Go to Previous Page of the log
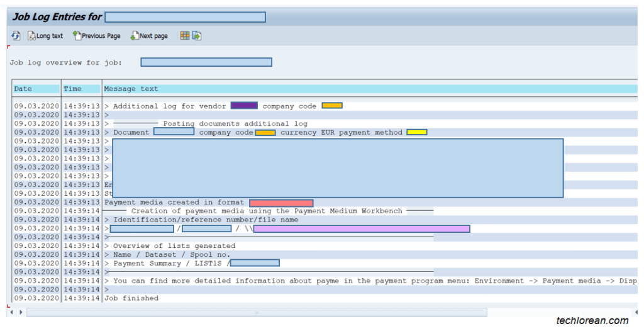644x331 pixels. tap(96, 36)
